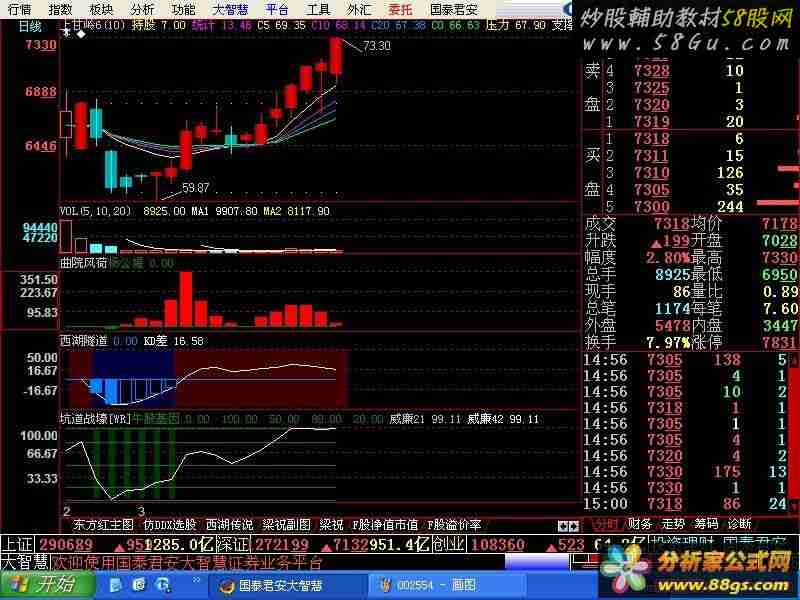Click the 幅度 change value 2.80%
800x600 pixels.
(x=668, y=258)
